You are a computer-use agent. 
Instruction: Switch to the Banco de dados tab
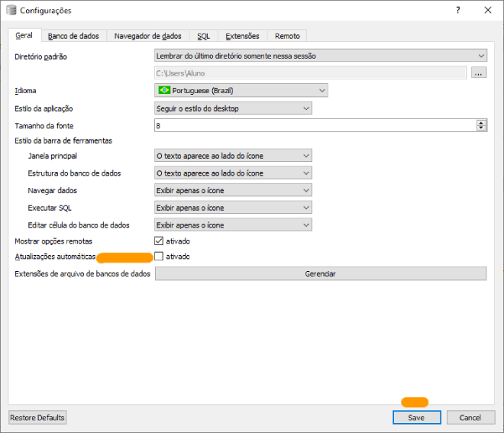pos(73,36)
